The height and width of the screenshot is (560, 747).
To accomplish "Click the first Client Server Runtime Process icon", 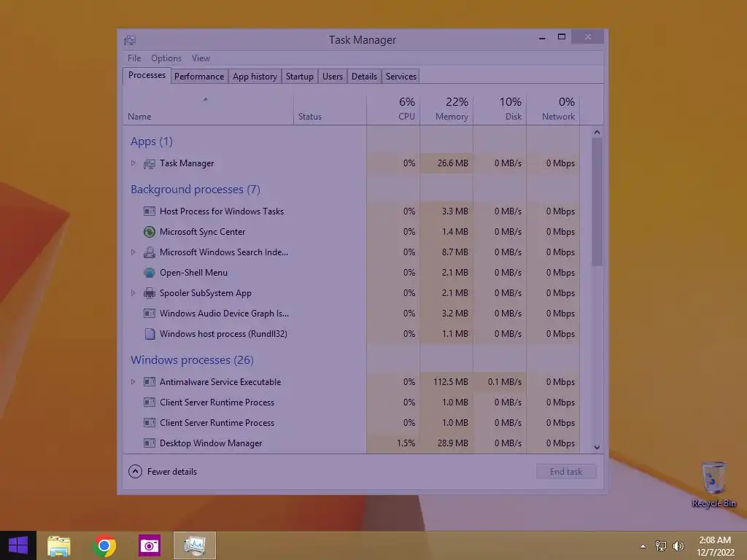I will (150, 402).
